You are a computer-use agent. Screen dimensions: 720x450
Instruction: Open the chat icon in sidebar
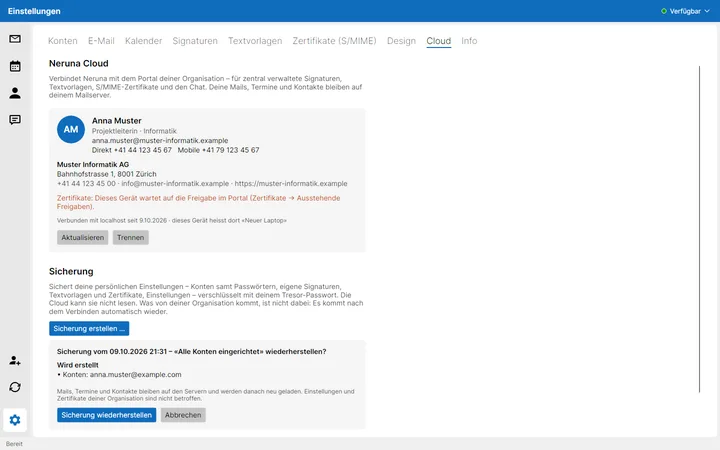(x=15, y=120)
